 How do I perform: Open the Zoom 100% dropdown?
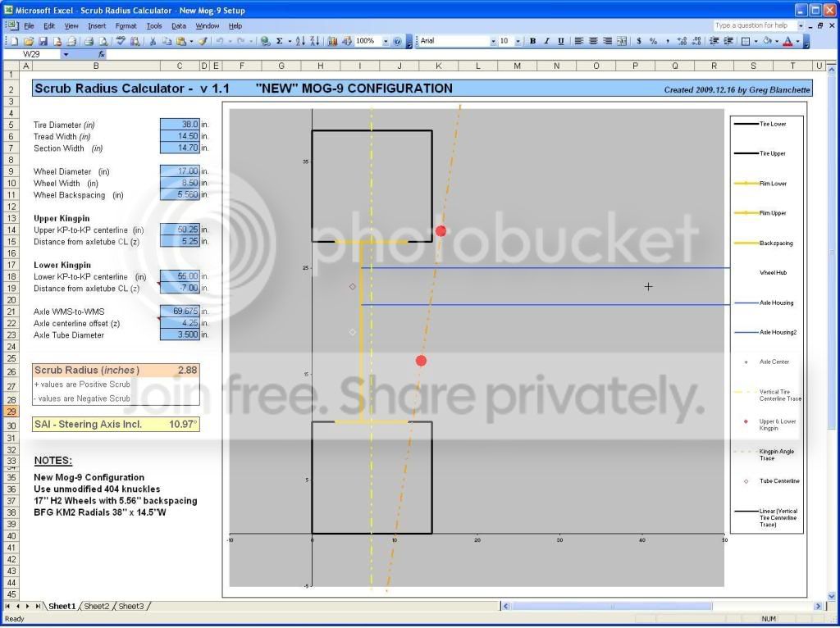[386, 41]
